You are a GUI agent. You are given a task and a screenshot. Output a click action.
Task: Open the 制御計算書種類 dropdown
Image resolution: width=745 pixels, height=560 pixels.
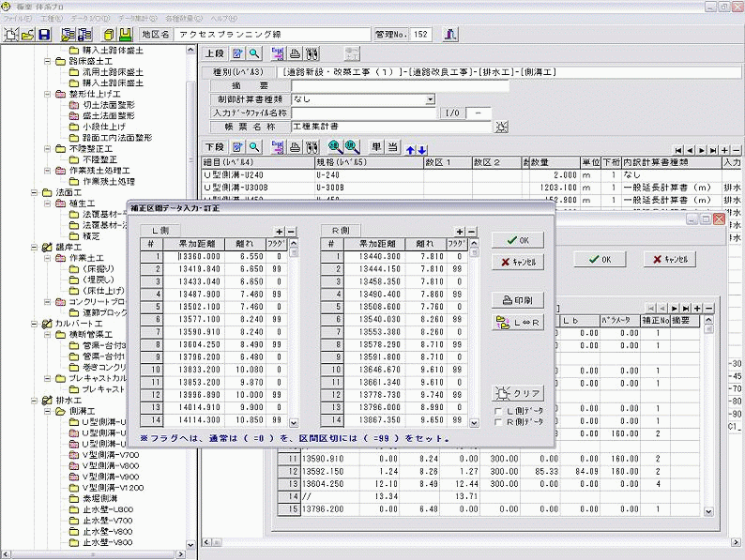pyautogui.click(x=430, y=98)
